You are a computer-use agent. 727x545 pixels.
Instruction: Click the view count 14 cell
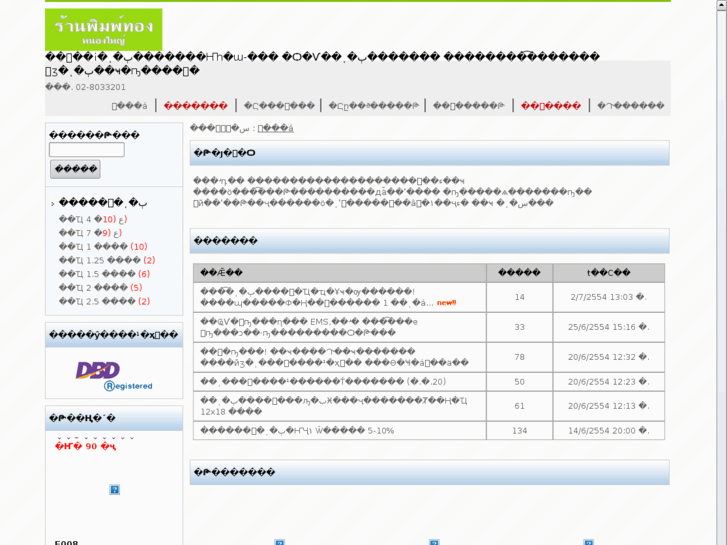point(519,297)
